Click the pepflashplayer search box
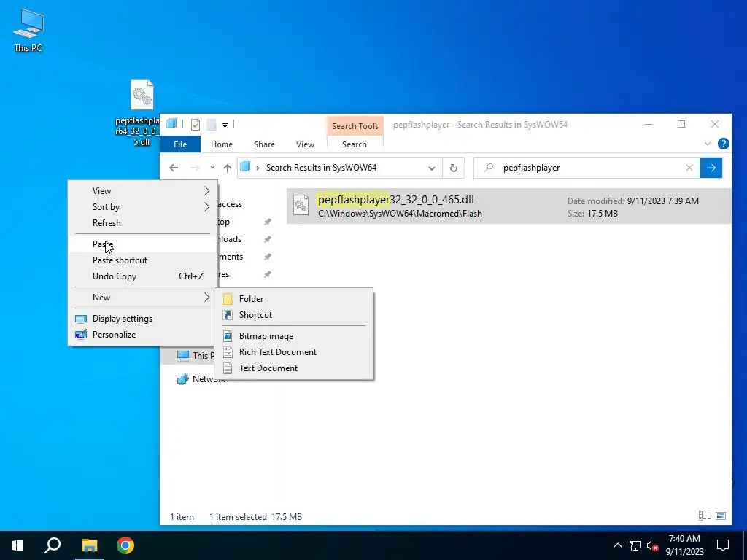Screen dimensions: 747x560 pyautogui.click(x=587, y=168)
